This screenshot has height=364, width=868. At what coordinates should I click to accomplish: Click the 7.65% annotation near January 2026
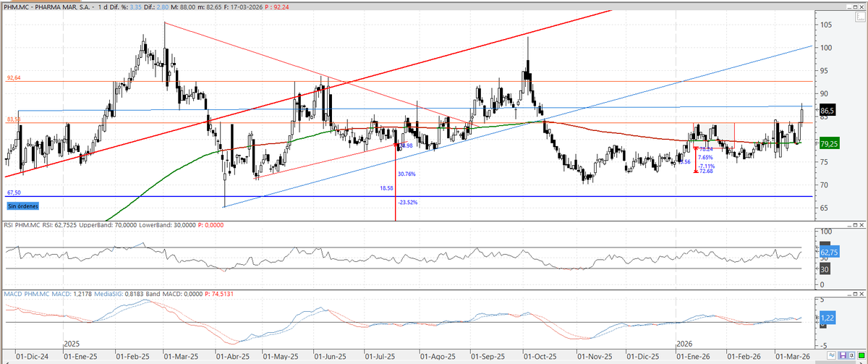point(706,157)
